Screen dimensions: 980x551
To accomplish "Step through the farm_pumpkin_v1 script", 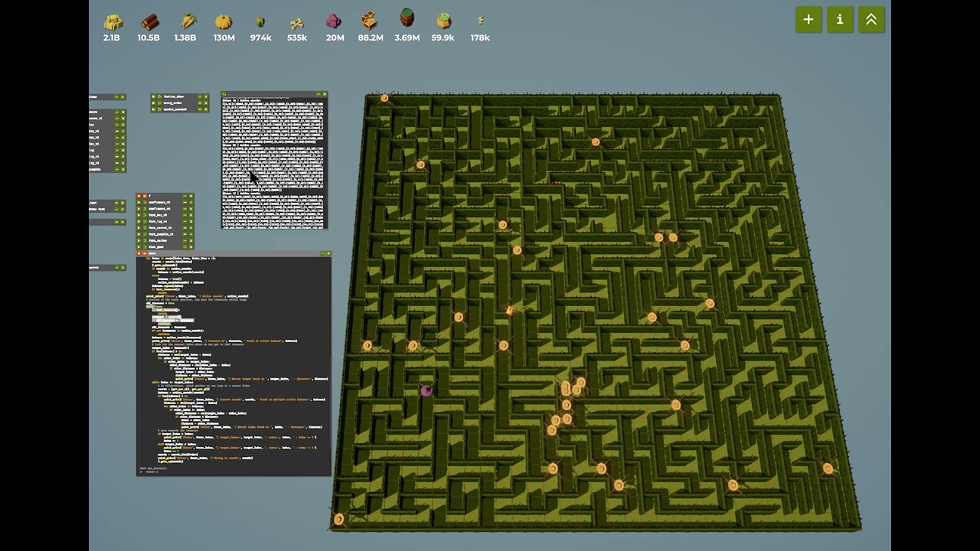I will (145, 234).
